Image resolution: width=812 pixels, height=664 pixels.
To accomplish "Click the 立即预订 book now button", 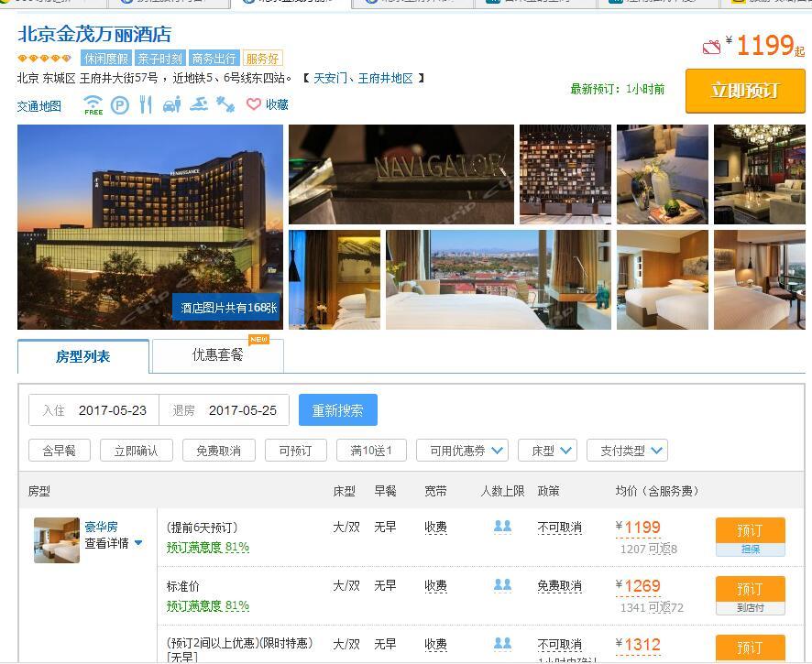I will pyautogui.click(x=745, y=91).
